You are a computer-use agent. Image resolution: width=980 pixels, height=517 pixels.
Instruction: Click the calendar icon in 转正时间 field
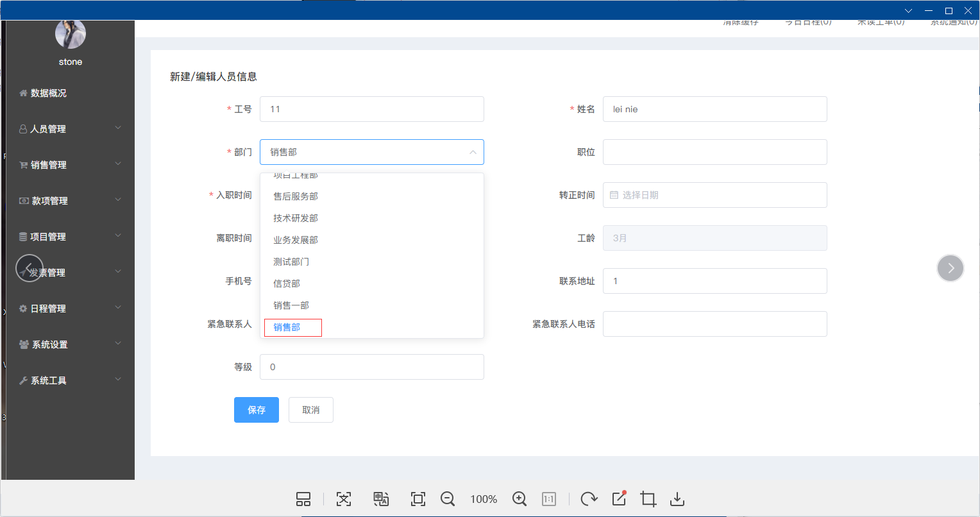[x=614, y=195]
